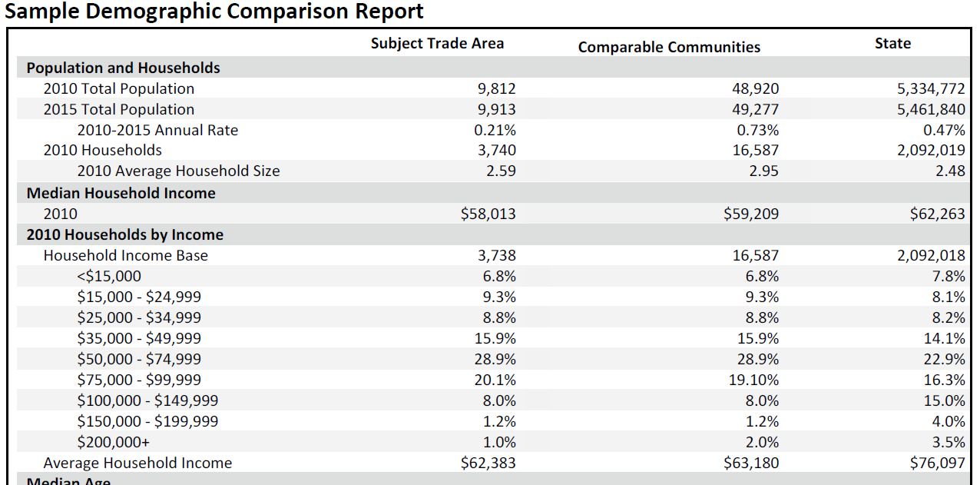
Task: Click the report title 'Sample Demographic Comparison Report'
Action: pyautogui.click(x=214, y=12)
